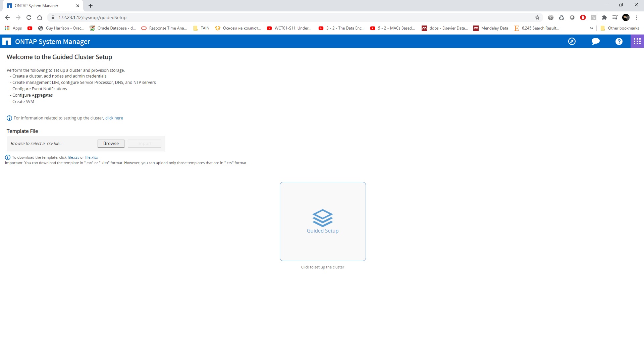Open the Other bookmarks folder

click(620, 28)
